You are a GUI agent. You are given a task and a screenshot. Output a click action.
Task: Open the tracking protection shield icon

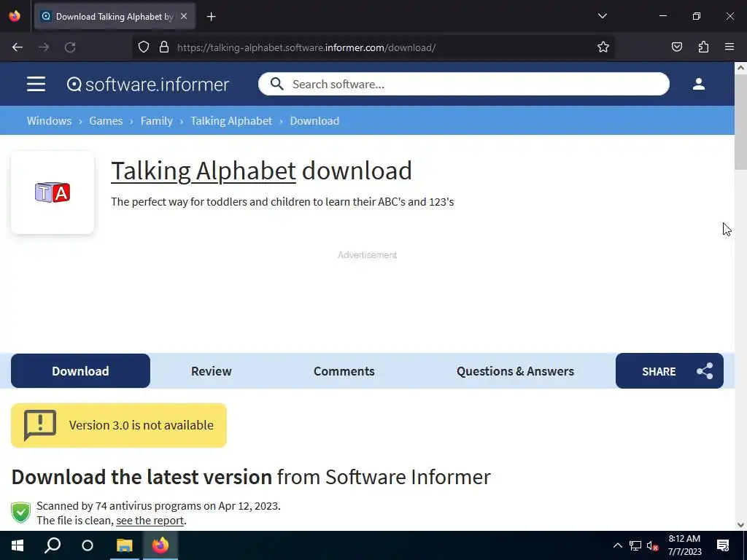pos(144,47)
